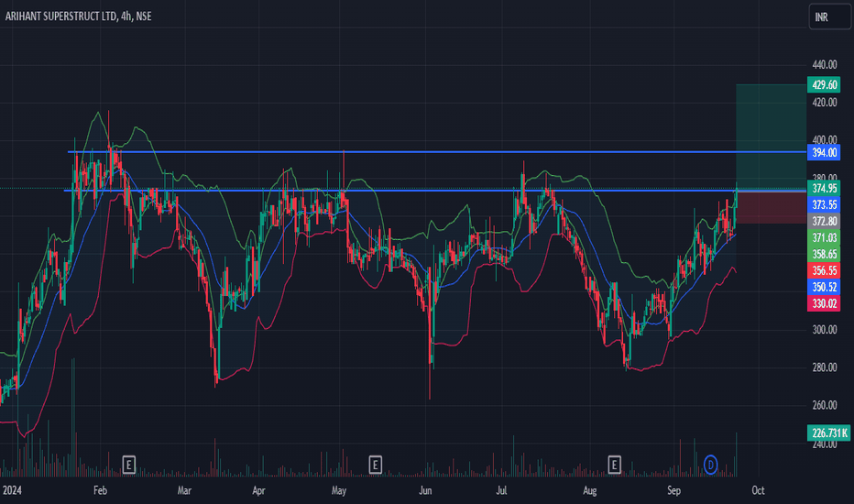Click the 440.00 price axis tick
The image size is (854, 504).
click(824, 64)
